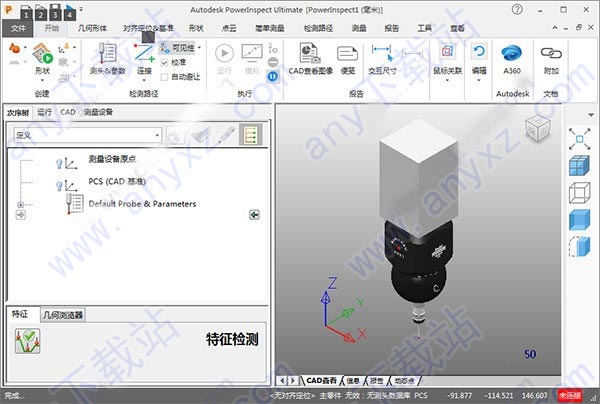Collapse the ribbon with the caret arrow
600x404 pixels.
[x=555, y=28]
